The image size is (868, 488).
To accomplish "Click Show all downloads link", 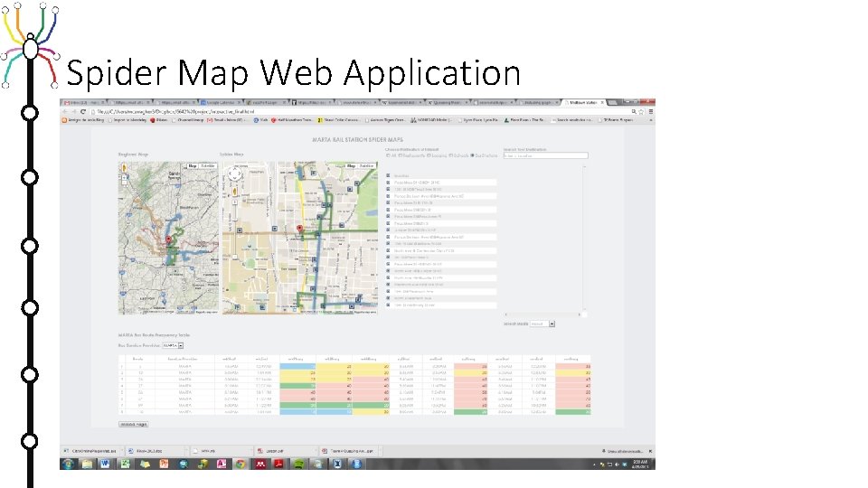I will pyautogui.click(x=623, y=452).
